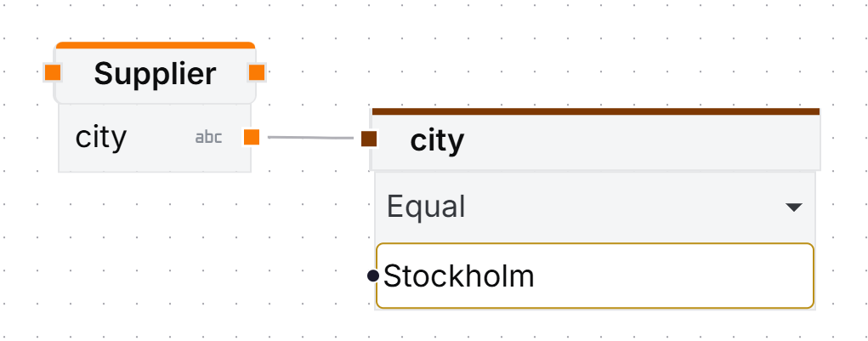Click the Supplier node's right orange port
The image size is (868, 341).
257,72
